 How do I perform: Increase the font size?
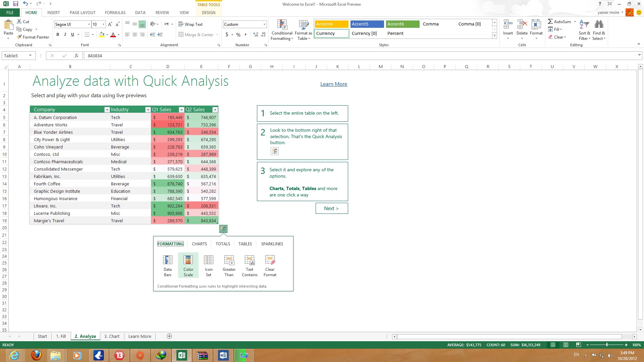click(110, 24)
